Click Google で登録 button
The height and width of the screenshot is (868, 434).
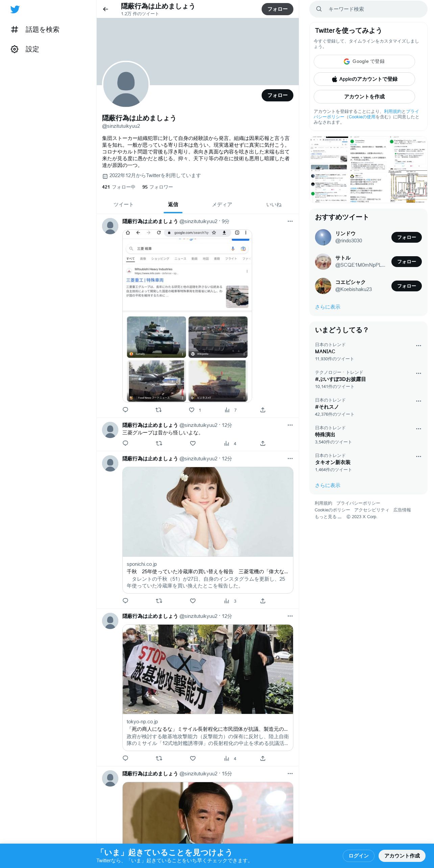tap(364, 62)
